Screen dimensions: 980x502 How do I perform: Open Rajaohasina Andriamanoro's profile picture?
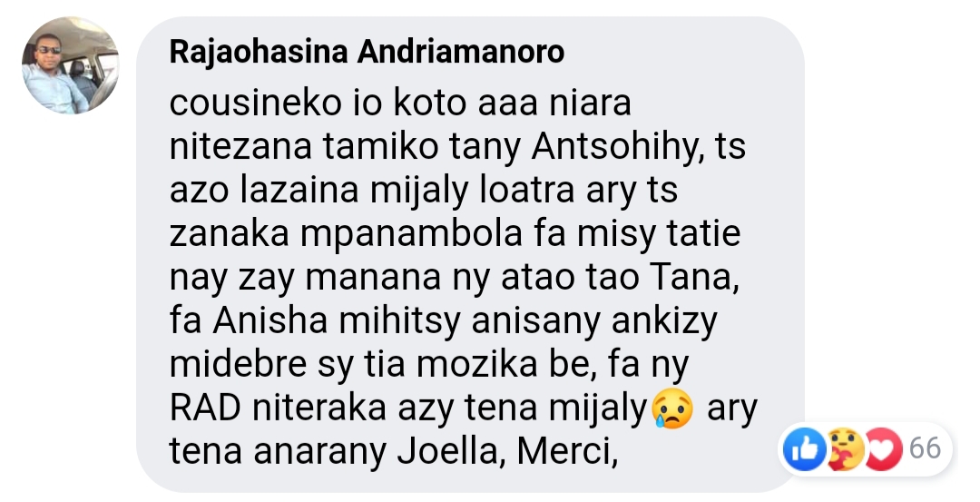tap(70, 65)
